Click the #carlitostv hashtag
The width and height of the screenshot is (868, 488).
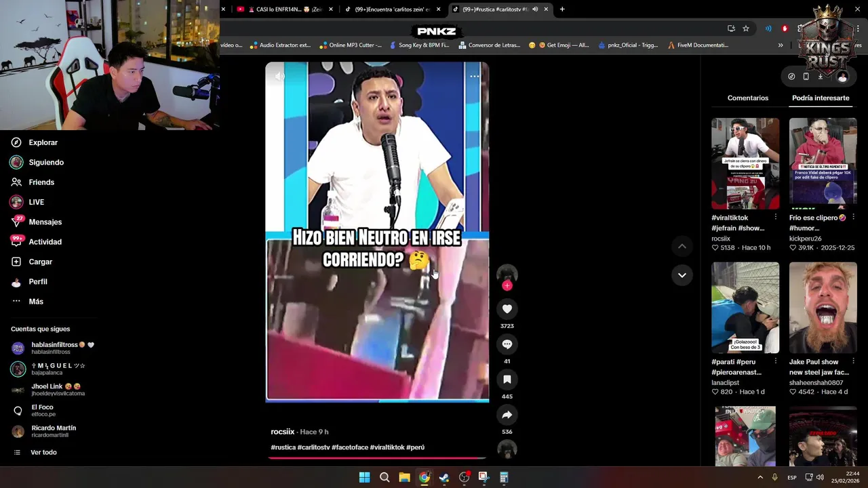[313, 447]
